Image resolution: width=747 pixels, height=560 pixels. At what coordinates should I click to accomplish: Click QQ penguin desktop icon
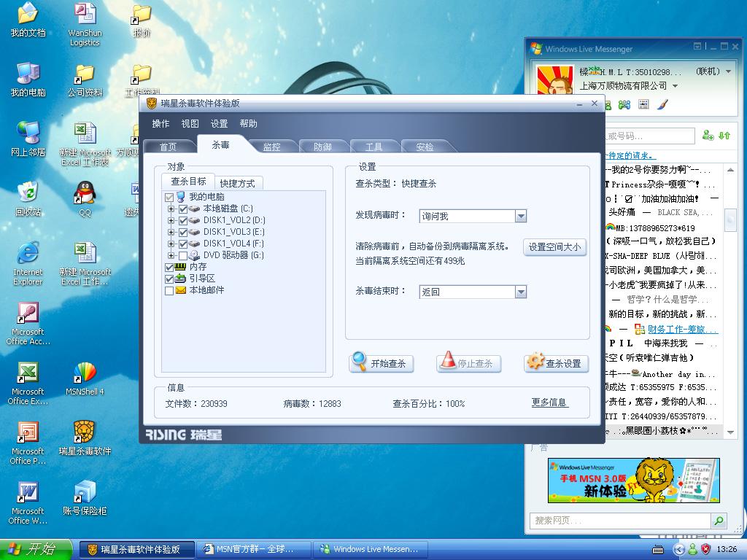point(85,199)
